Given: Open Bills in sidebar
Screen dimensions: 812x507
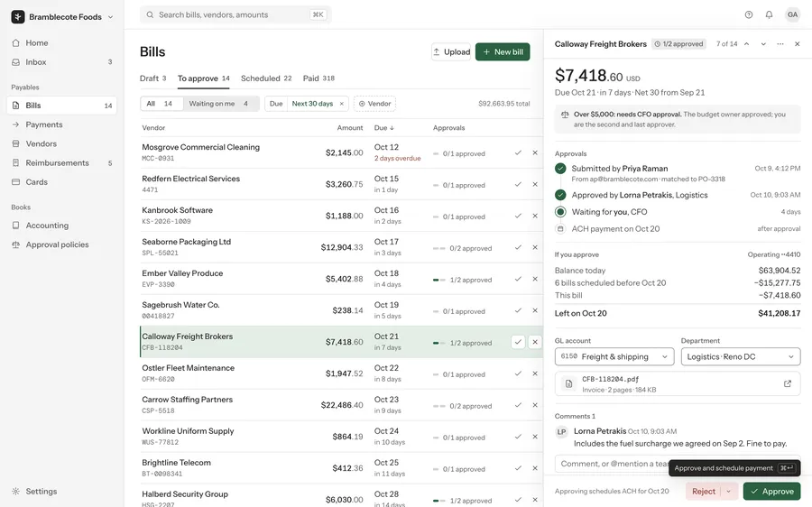Looking at the screenshot, I should (x=61, y=106).
